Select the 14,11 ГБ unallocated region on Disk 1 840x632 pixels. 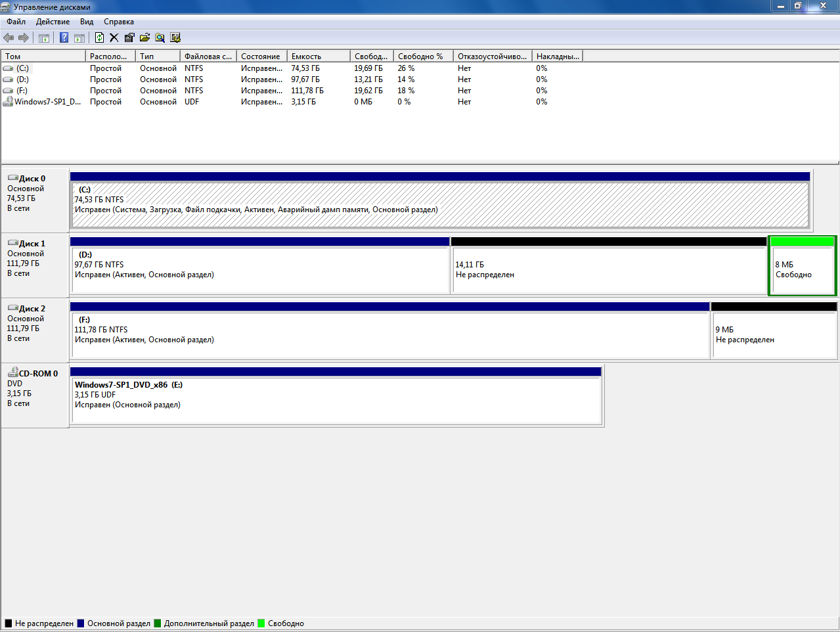click(x=608, y=269)
